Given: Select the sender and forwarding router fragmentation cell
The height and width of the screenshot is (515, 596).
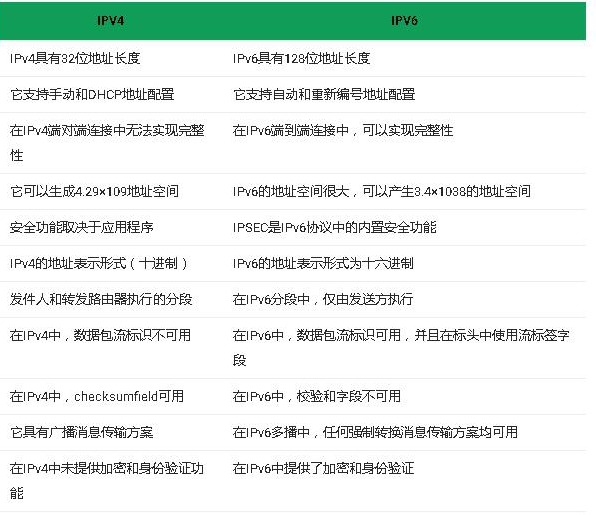Looking at the screenshot, I should point(101,299).
